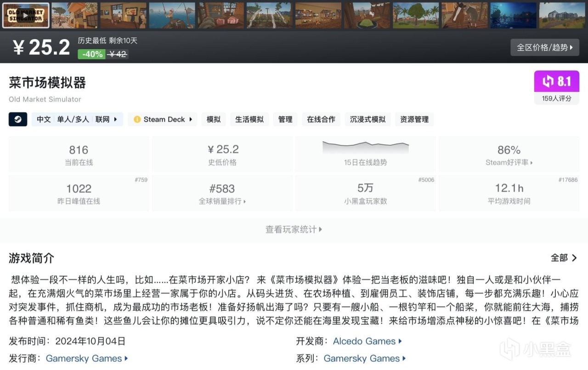Show 全部 of the game introduction

coord(564,258)
